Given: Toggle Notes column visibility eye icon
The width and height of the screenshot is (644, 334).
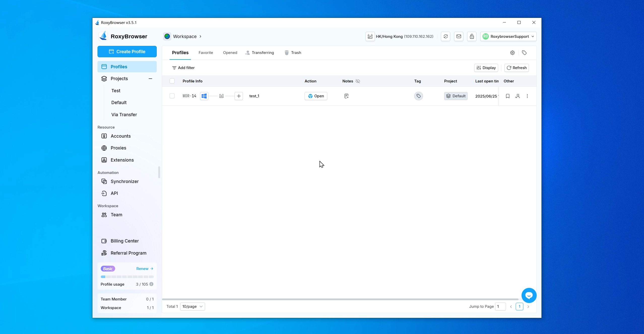Looking at the screenshot, I should (358, 81).
